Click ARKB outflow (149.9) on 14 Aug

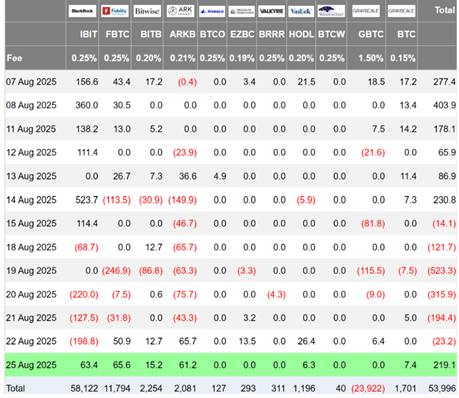click(x=182, y=200)
